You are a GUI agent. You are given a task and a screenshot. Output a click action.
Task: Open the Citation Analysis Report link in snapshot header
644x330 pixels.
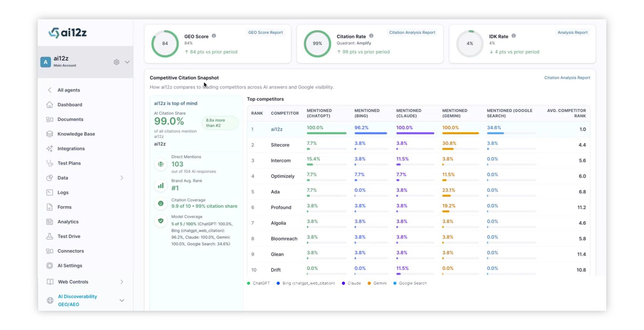[x=567, y=78]
